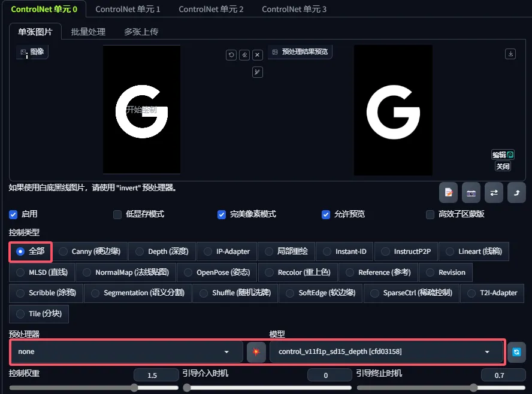The image size is (532, 394).
Task: Select the Canny (硬边缘) control type
Action: [x=90, y=251]
